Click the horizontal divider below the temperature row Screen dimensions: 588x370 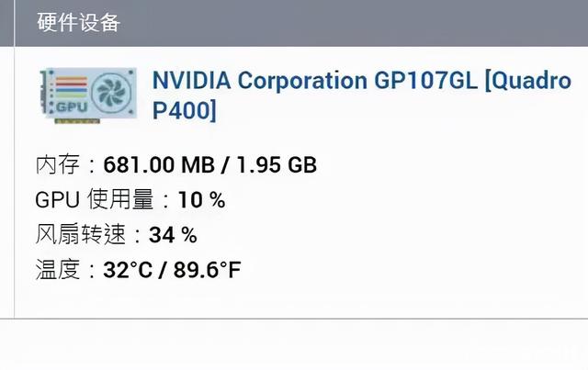pyautogui.click(x=294, y=319)
